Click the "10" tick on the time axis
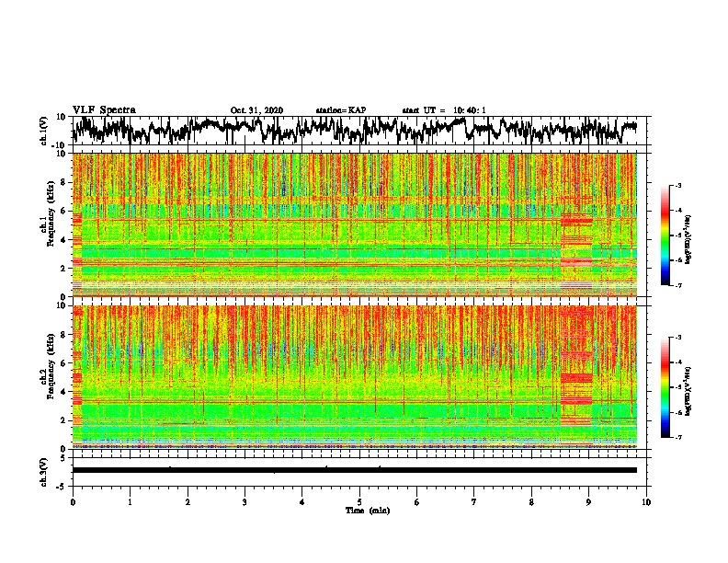This screenshot has height=563, width=728. (x=646, y=502)
